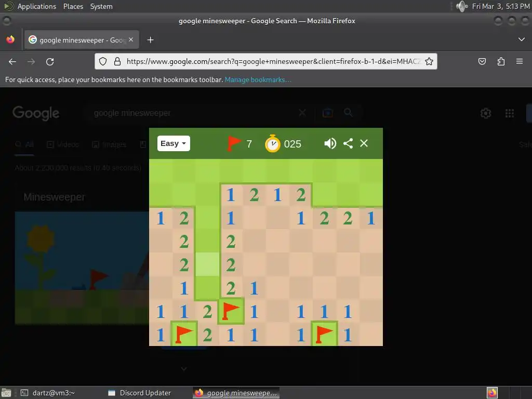532x399 pixels.
Task: Select the google minesweeper taskbar entry
Action: (x=236, y=393)
